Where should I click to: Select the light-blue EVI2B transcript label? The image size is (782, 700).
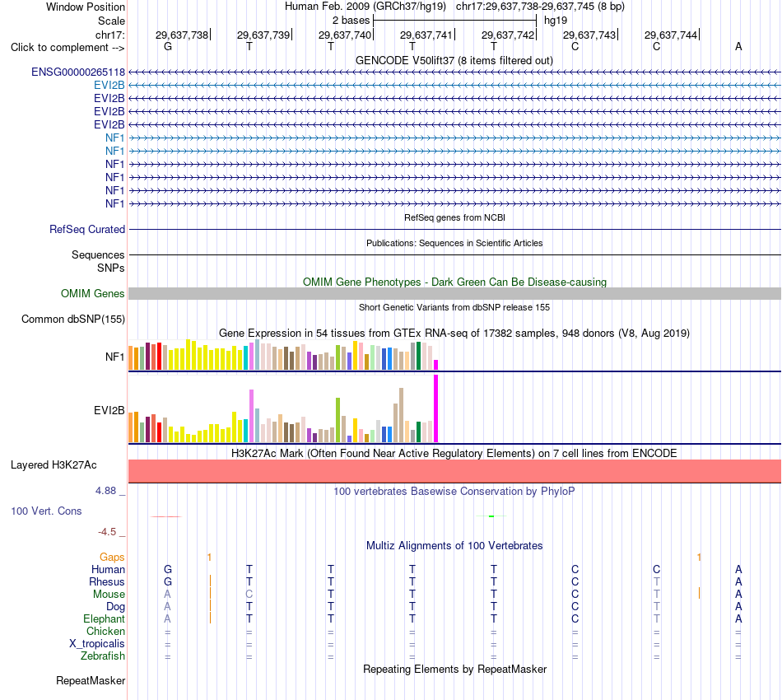(x=109, y=86)
